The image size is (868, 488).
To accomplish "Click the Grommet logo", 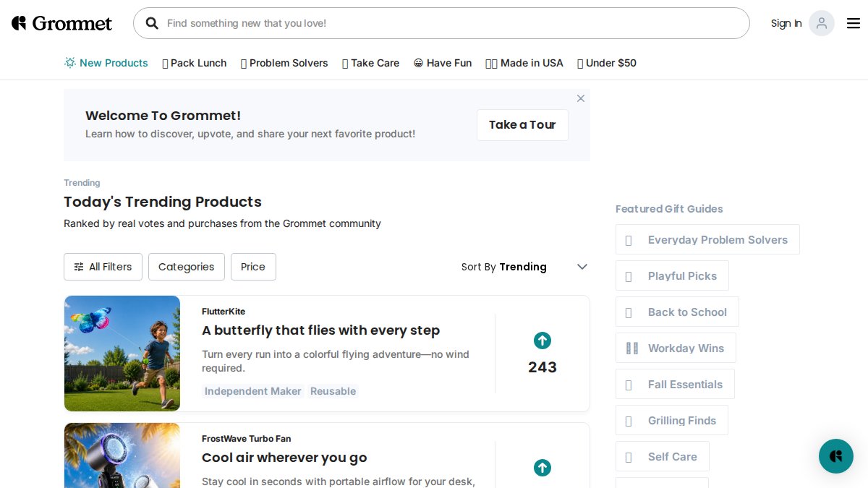I will point(61,23).
